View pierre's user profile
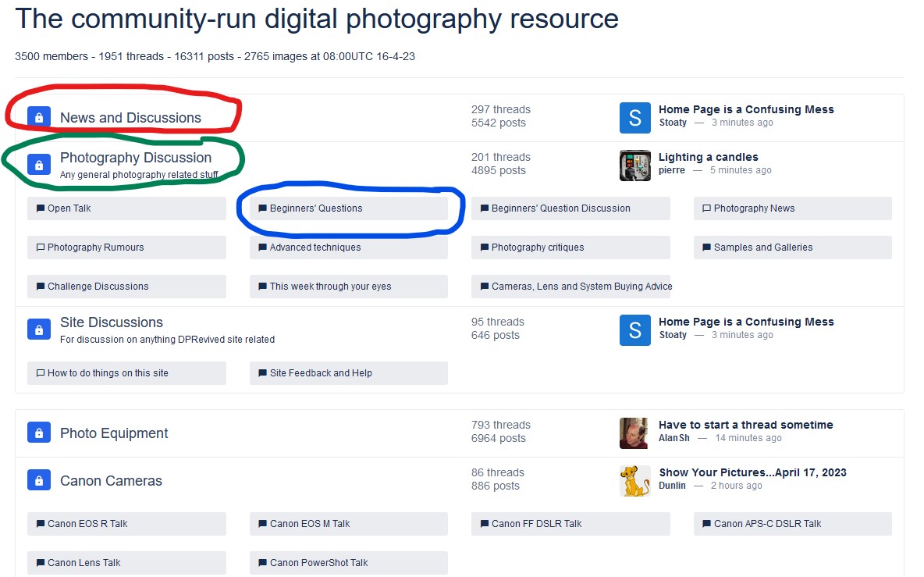 672,170
